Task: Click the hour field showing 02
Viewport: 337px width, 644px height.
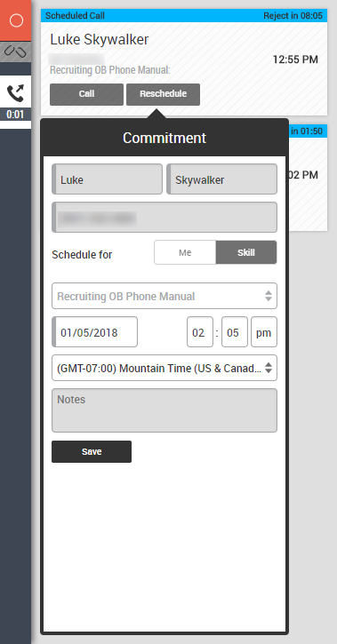Action: [x=200, y=332]
